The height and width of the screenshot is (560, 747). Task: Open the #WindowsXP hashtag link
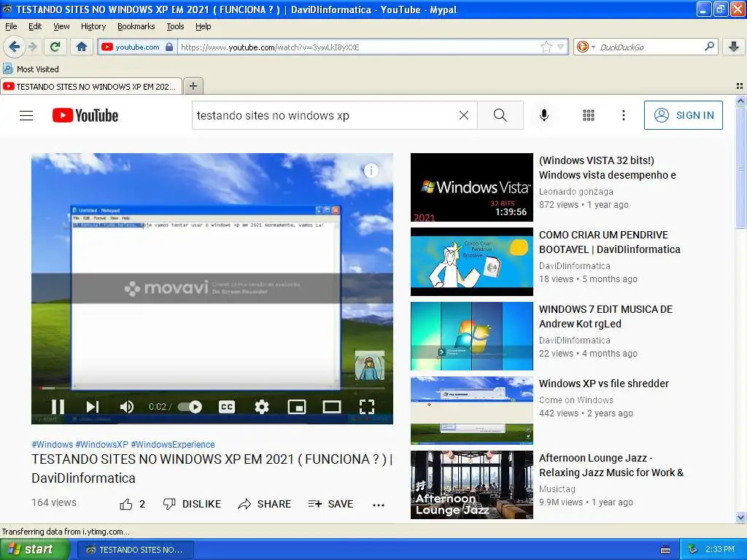102,444
